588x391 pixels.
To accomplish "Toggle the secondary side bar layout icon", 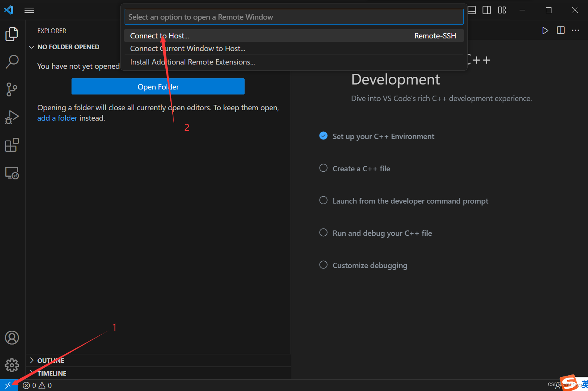I will 487,10.
